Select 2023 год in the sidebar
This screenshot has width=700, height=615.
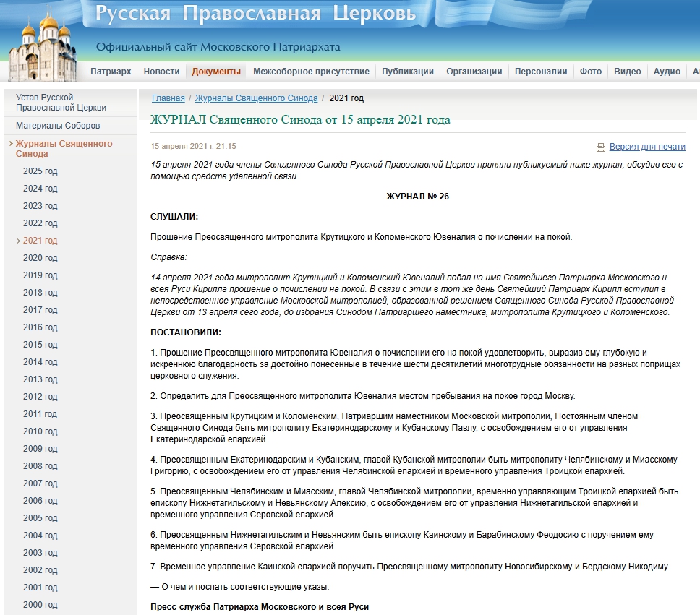(40, 206)
